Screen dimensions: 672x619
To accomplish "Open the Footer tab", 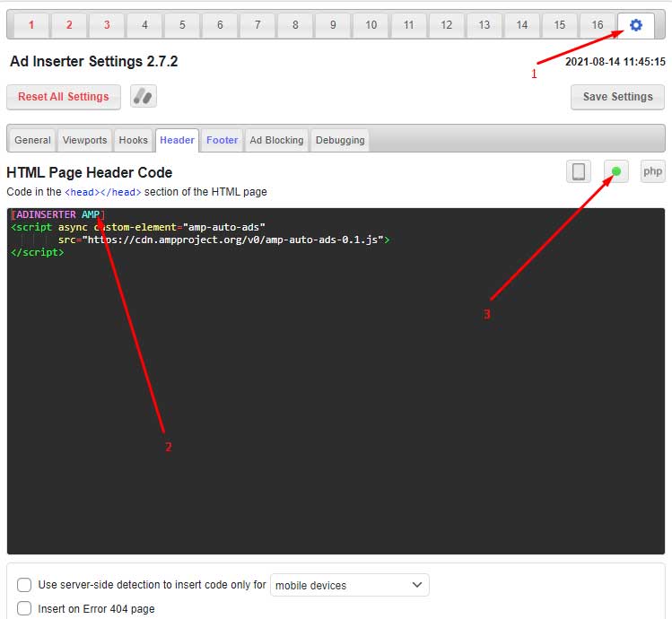I will click(x=222, y=140).
